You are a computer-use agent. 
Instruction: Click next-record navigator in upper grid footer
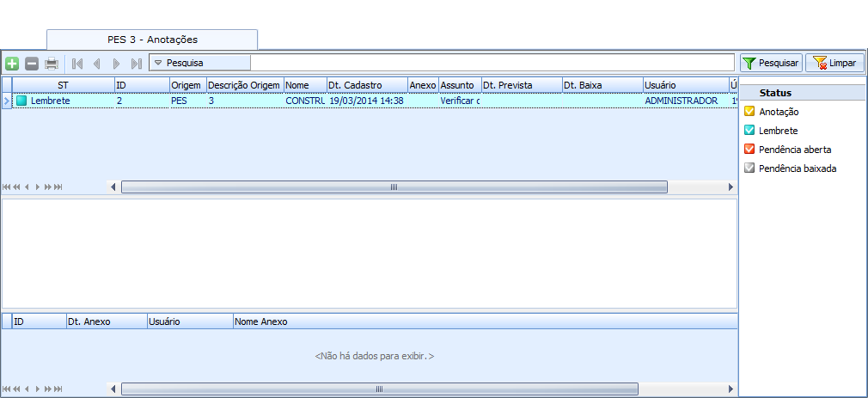tap(38, 187)
